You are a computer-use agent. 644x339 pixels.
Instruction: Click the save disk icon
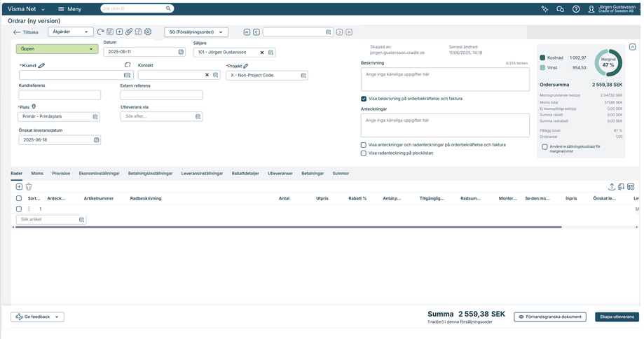pyautogui.click(x=109, y=32)
